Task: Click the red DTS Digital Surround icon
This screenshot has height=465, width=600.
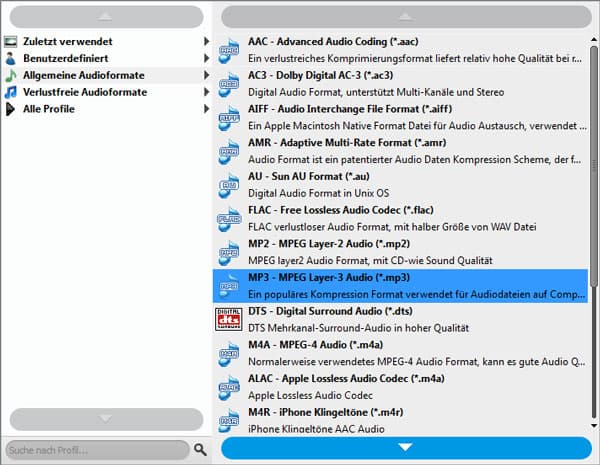Action: pyautogui.click(x=228, y=319)
